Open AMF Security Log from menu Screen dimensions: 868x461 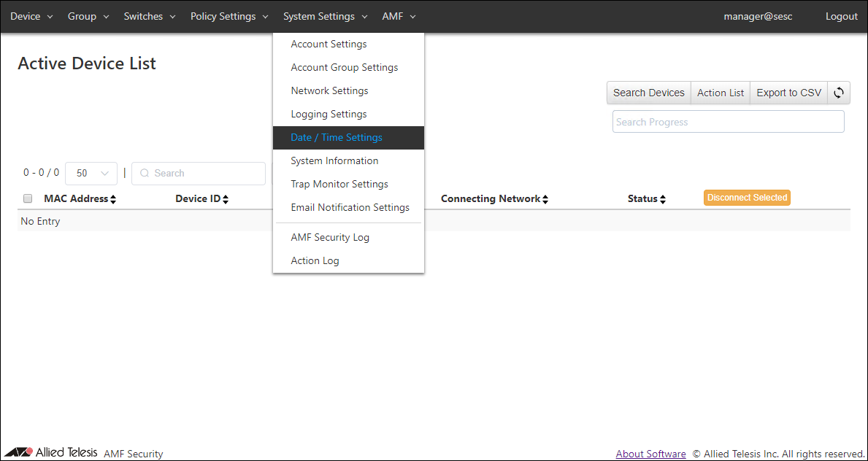(x=330, y=237)
